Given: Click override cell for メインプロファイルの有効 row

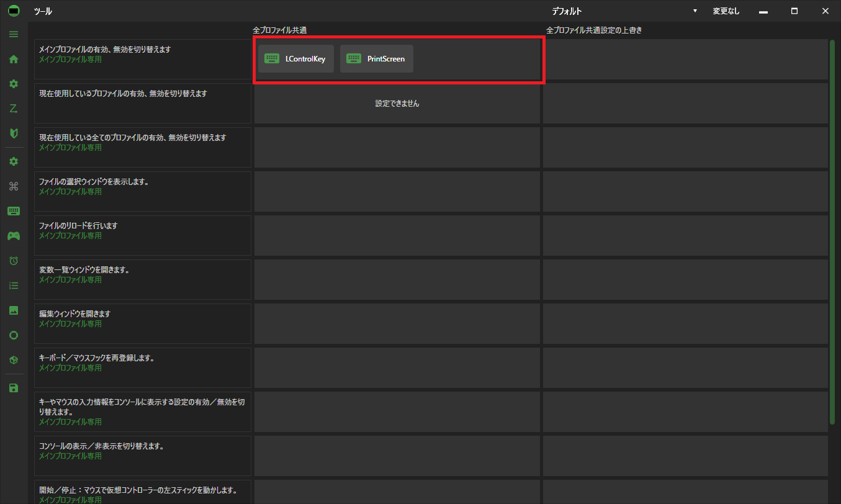Looking at the screenshot, I should tap(685, 59).
